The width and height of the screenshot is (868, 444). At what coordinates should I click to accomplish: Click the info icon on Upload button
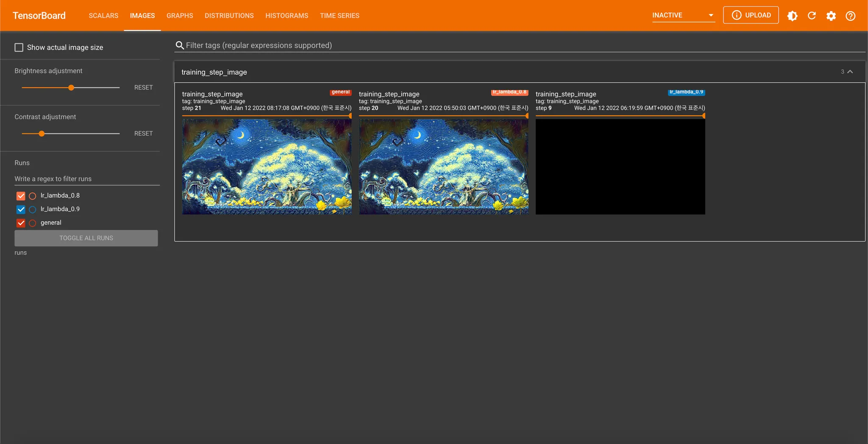[x=737, y=15]
